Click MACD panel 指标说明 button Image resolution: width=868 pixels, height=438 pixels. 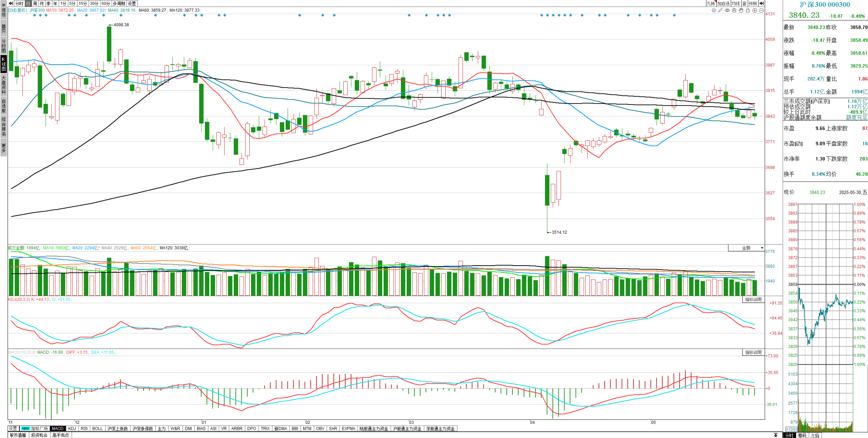click(753, 352)
